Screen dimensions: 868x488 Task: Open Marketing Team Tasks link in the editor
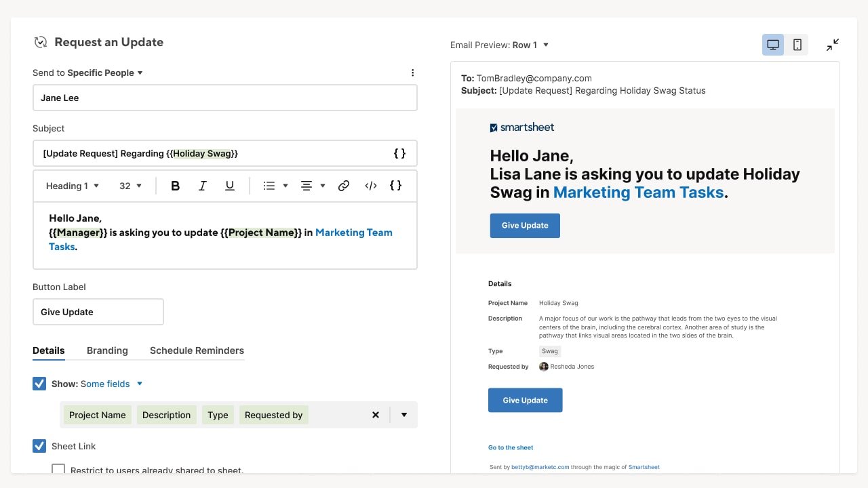click(354, 232)
